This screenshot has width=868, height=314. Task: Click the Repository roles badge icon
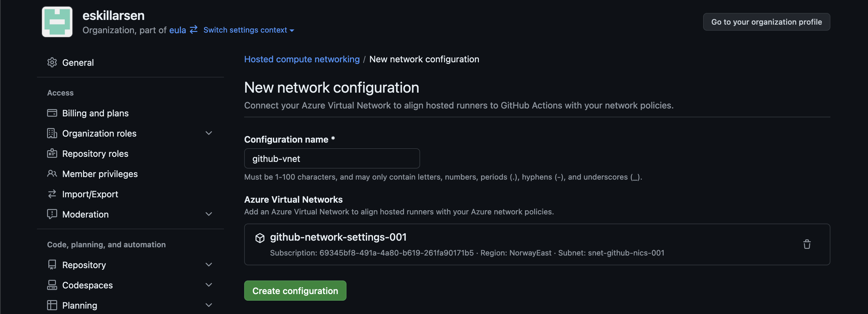[x=52, y=153]
